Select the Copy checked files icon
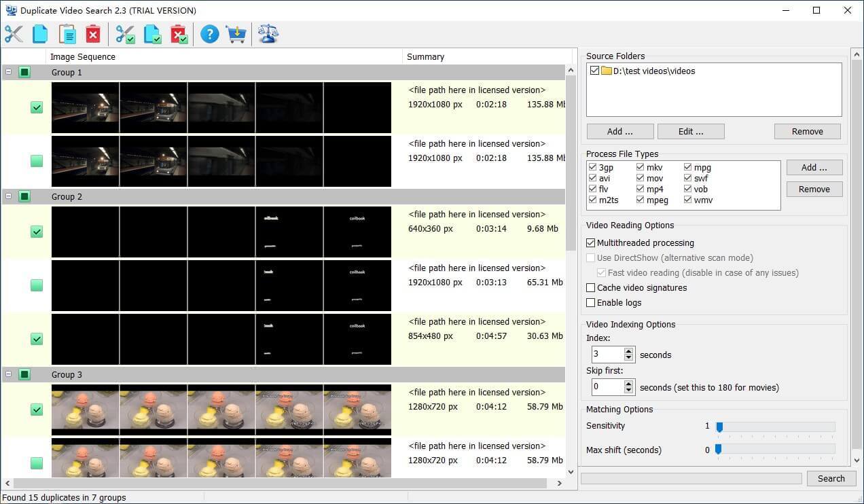Screen dimensions: 864x504 (x=151, y=33)
